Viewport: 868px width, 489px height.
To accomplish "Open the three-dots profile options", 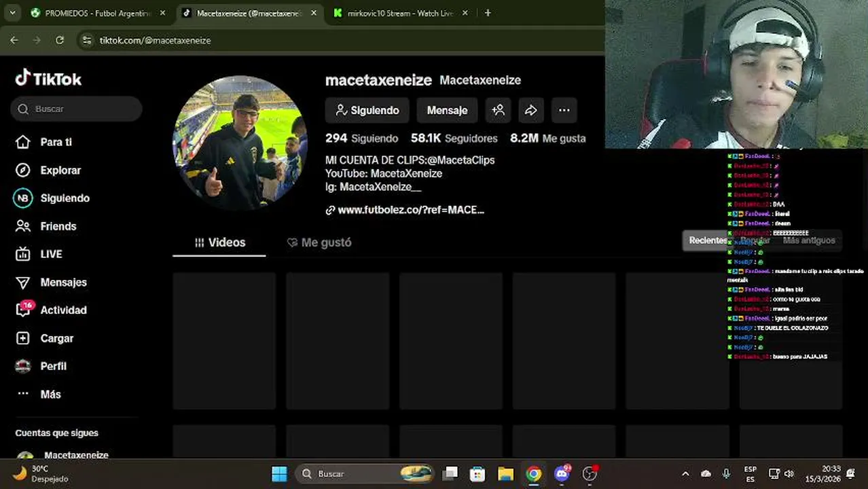I will pyautogui.click(x=564, y=110).
